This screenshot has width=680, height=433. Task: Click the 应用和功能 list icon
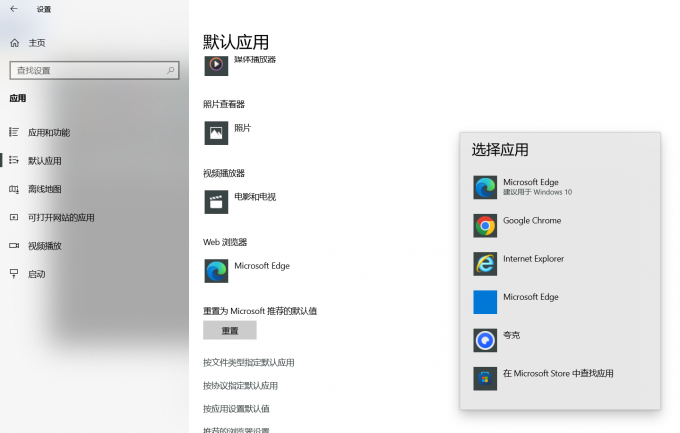click(x=14, y=132)
